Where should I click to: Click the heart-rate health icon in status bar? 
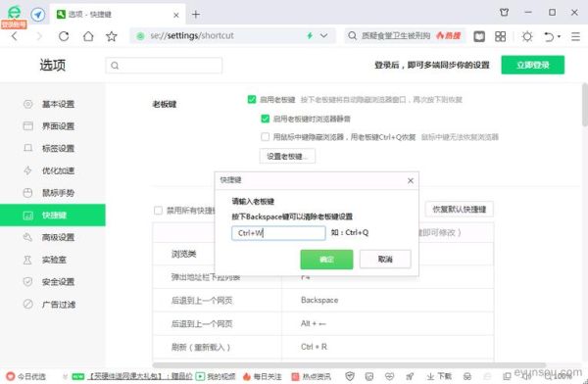click(x=389, y=376)
